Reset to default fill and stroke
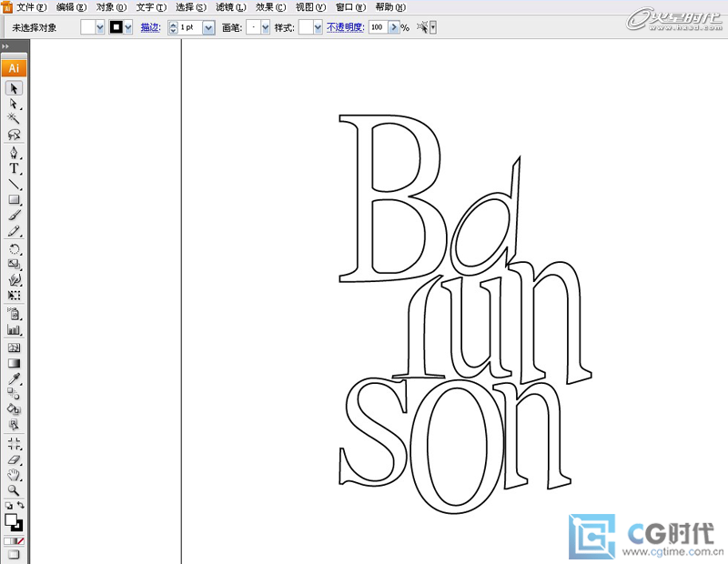 click(8, 506)
